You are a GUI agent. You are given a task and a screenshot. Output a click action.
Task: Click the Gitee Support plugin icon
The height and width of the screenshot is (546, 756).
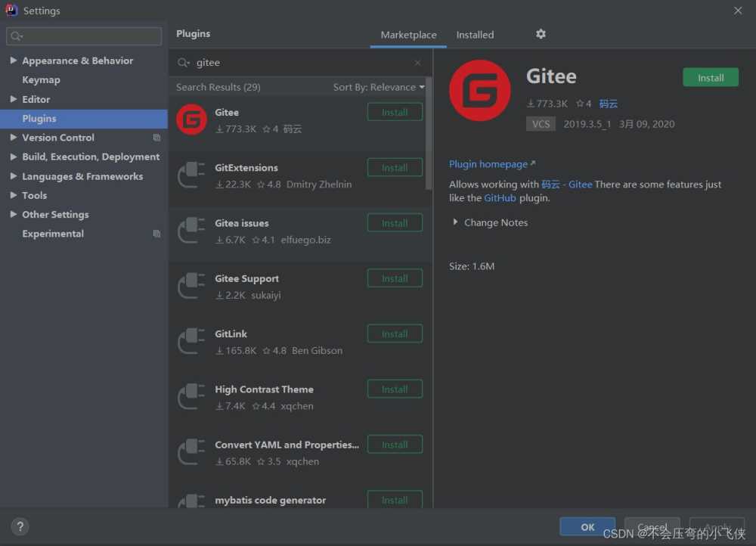[191, 286]
